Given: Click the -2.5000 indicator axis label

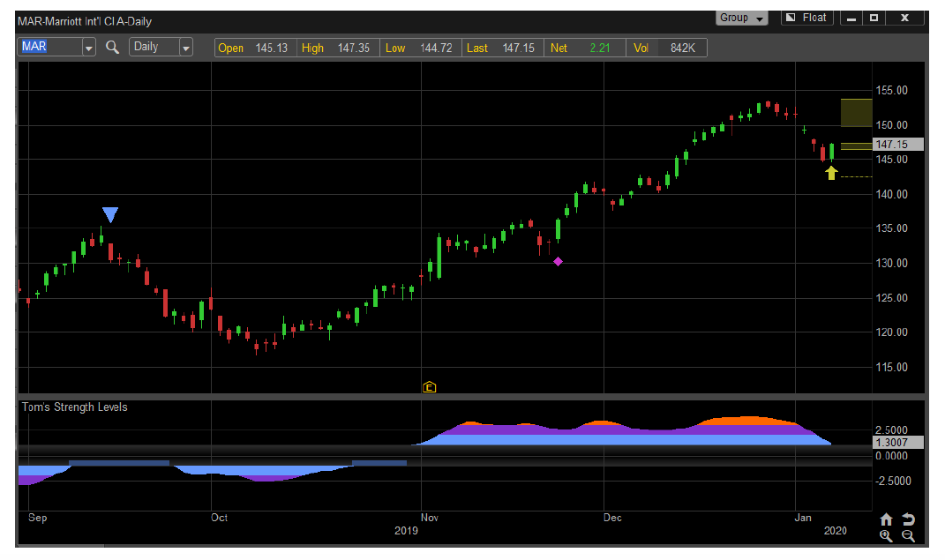Looking at the screenshot, I should click(891, 482).
